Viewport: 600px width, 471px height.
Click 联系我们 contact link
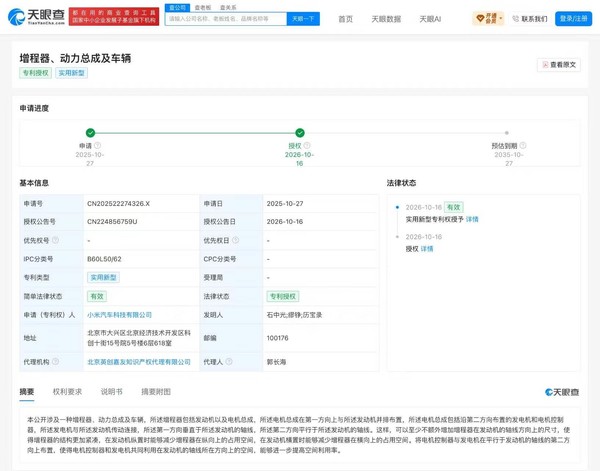tap(530, 19)
